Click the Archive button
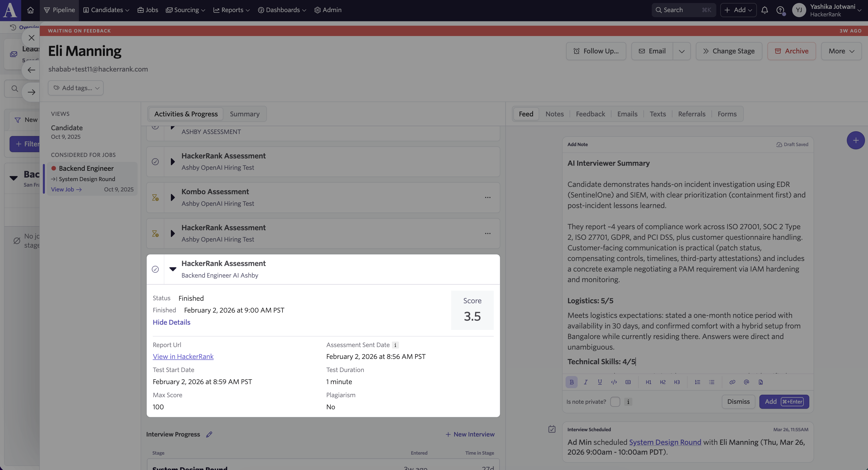This screenshot has height=470, width=868. (x=792, y=51)
